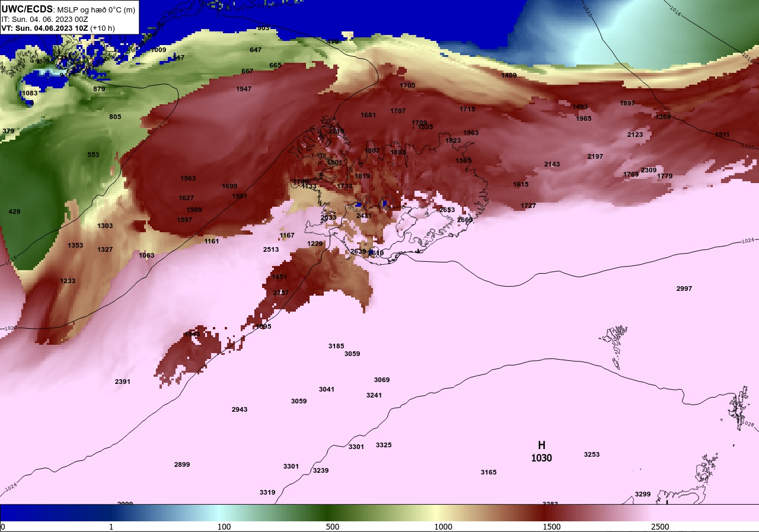Click the 1699 height value
The height and width of the screenshot is (532, 759).
229,186
